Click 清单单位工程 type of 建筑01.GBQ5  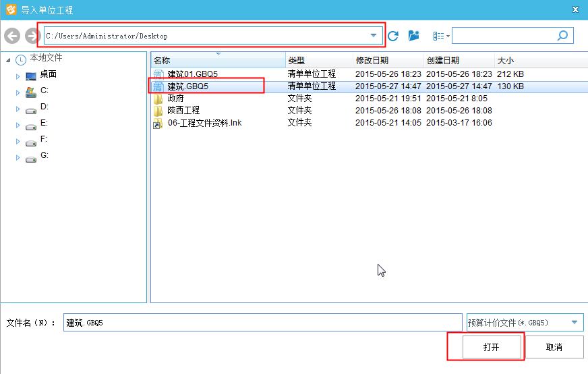[312, 74]
